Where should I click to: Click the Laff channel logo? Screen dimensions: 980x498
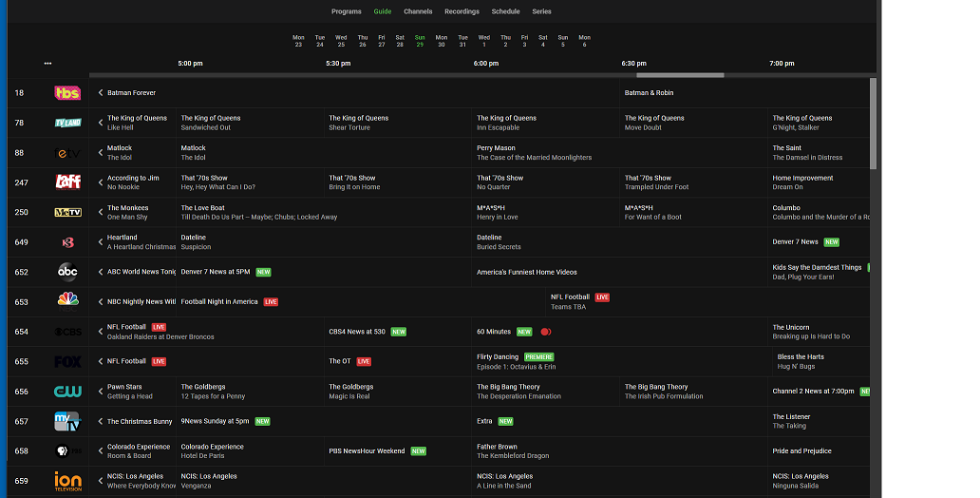tap(67, 182)
